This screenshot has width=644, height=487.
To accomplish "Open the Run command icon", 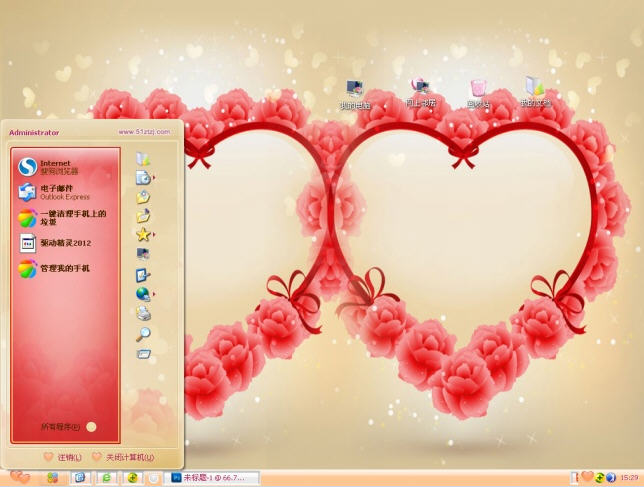I will (143, 354).
